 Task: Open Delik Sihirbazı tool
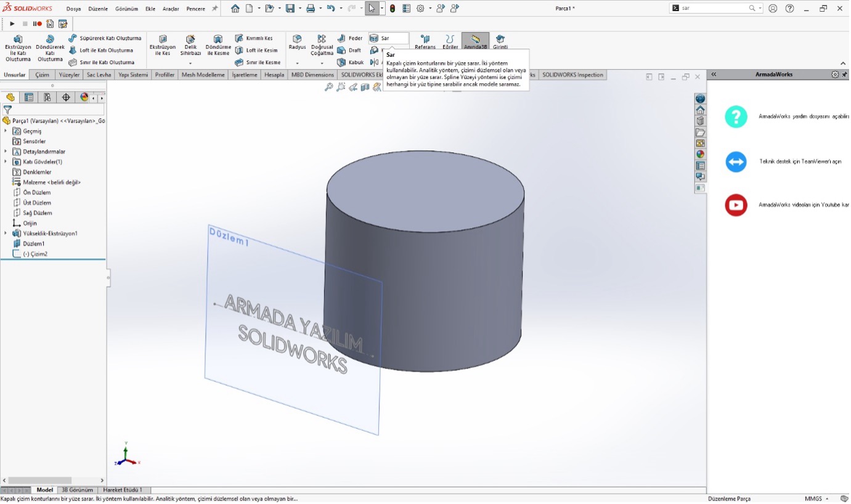190,46
